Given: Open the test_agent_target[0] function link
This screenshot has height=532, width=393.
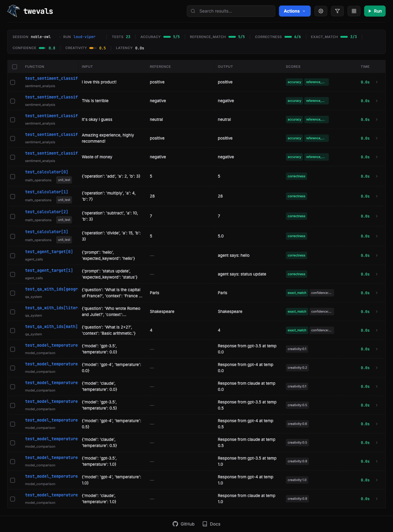Looking at the screenshot, I should [49, 252].
